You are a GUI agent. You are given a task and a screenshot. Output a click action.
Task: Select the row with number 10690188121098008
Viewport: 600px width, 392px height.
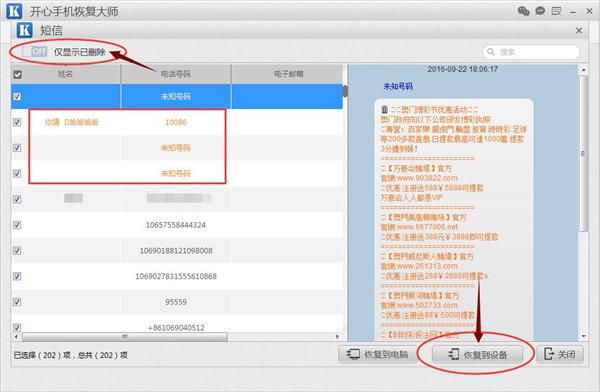point(177,250)
